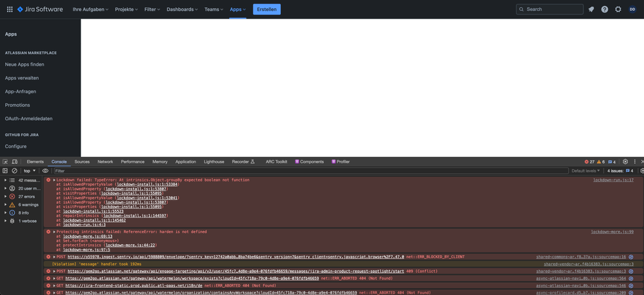Switch to the Elements tab
This screenshot has height=295, width=644.
(35, 162)
